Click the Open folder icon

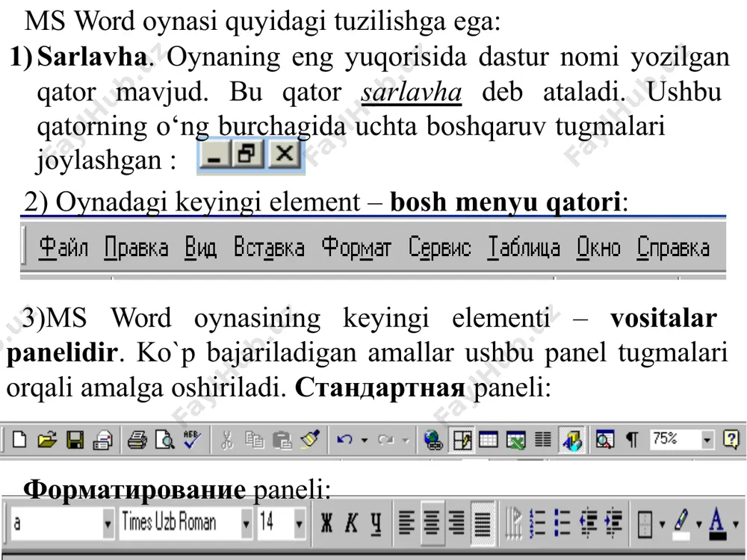pos(46,439)
